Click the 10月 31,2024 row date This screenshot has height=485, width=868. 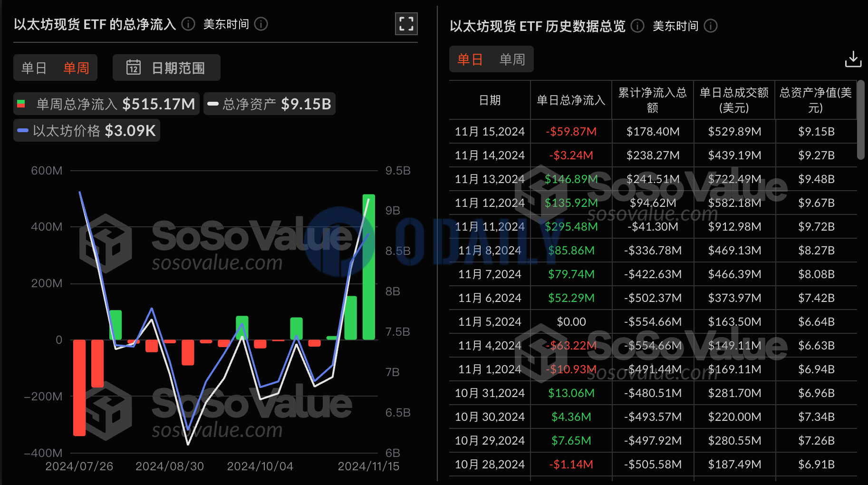(x=490, y=393)
